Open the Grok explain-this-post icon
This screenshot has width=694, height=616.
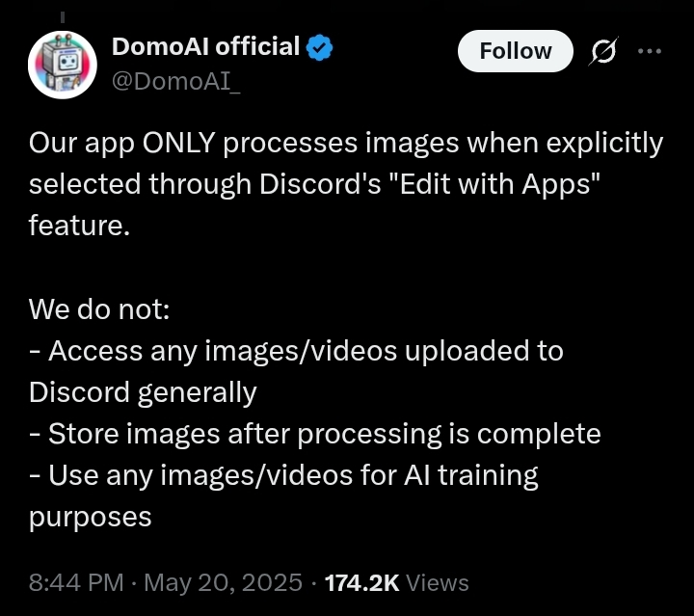tap(603, 51)
